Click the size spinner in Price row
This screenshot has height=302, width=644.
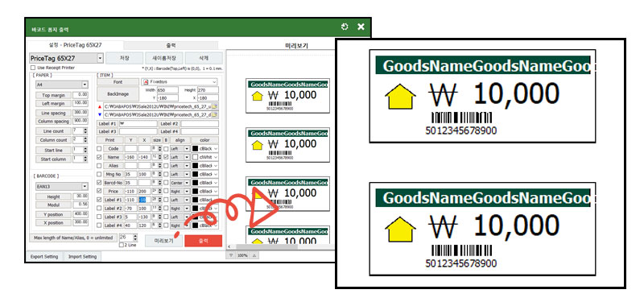[x=160, y=191]
